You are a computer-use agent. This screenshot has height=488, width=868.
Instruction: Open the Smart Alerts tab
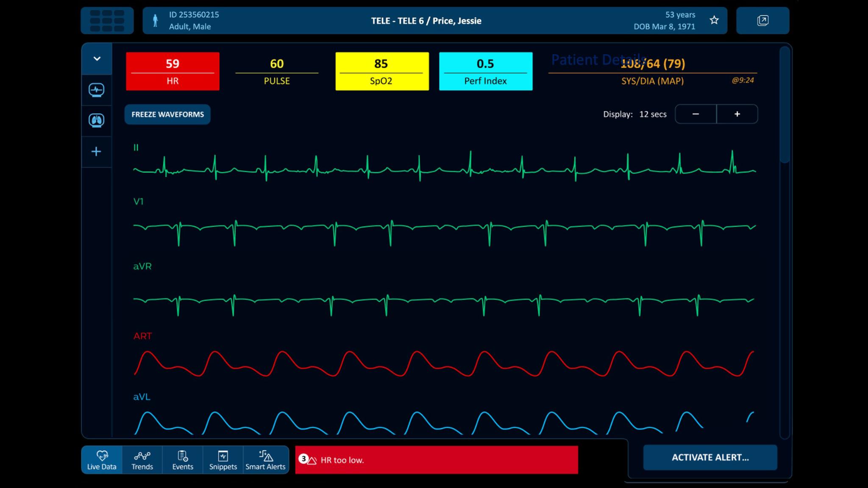point(265,460)
